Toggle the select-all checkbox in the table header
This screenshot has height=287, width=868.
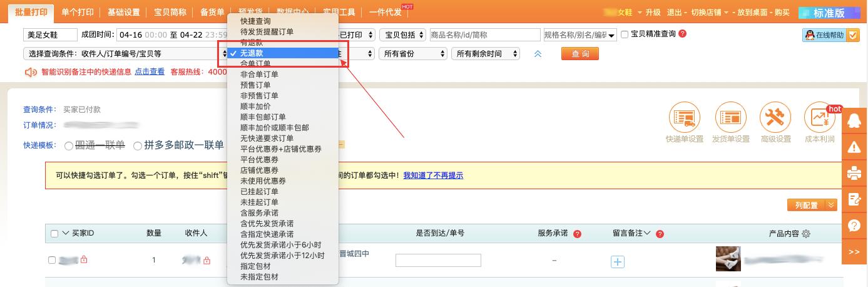[54, 234]
